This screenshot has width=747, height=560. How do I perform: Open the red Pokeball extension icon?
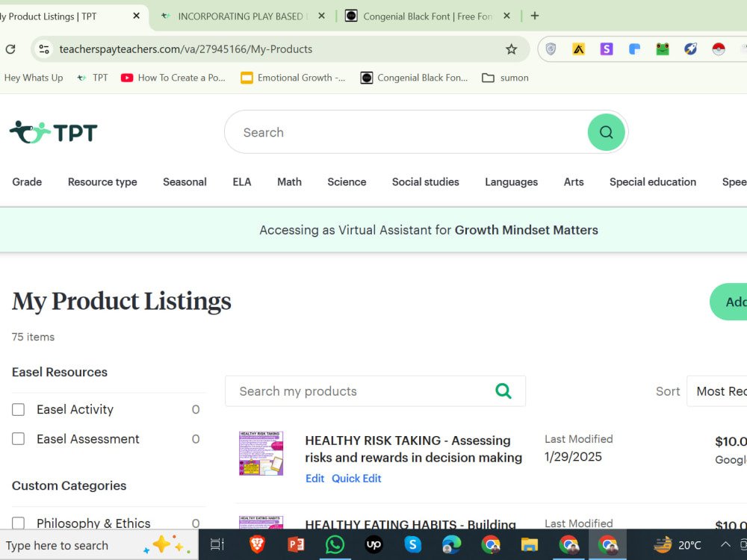coord(719,49)
